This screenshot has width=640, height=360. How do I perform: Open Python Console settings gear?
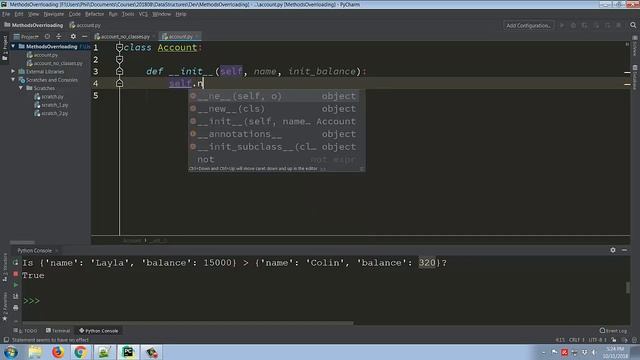point(613,250)
